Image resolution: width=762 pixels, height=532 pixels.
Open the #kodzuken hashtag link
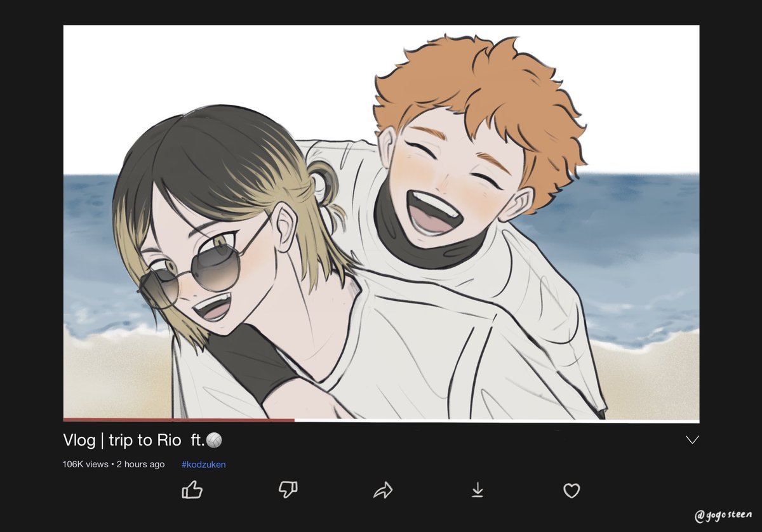point(203,464)
